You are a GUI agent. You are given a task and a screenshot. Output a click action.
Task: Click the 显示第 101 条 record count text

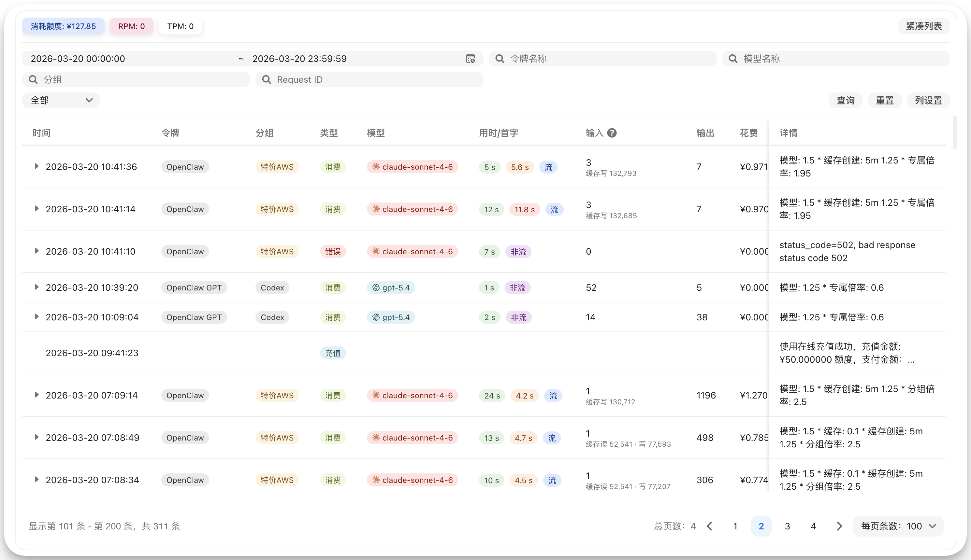104,526
